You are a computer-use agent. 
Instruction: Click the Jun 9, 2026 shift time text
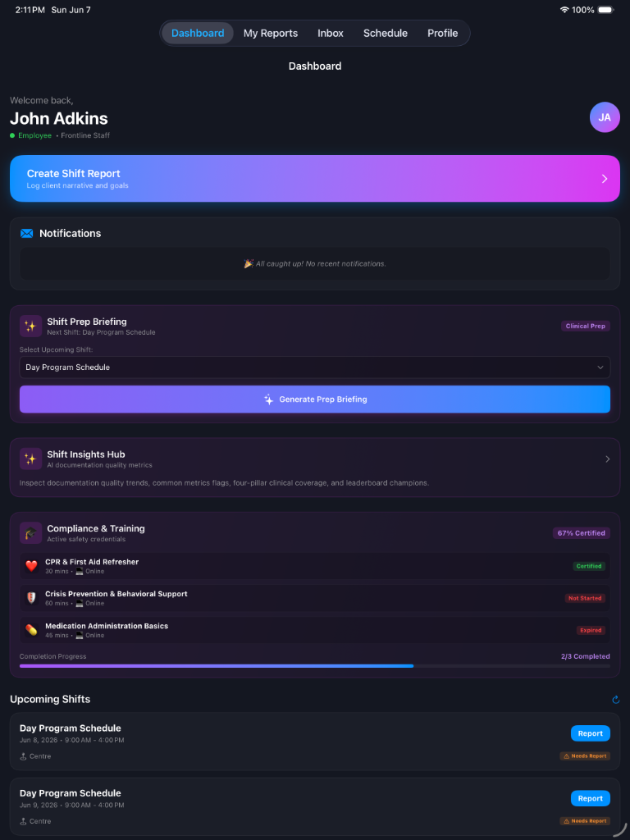(72, 806)
